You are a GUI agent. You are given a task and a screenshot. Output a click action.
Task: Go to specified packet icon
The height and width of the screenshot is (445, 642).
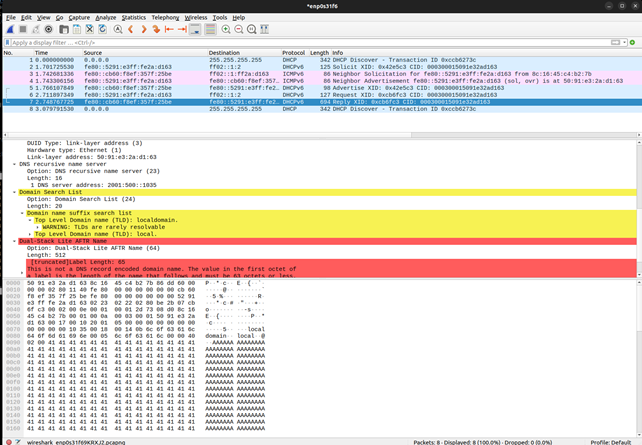tap(156, 29)
